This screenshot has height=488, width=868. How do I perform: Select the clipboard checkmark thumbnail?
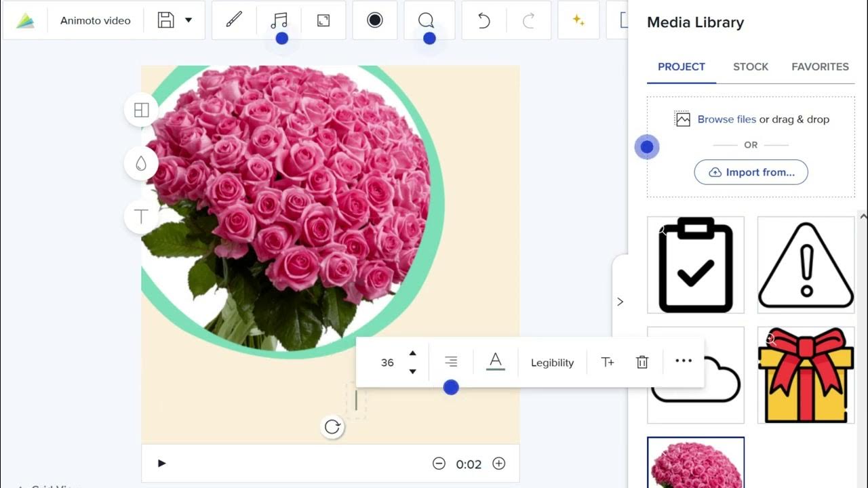[x=696, y=265]
